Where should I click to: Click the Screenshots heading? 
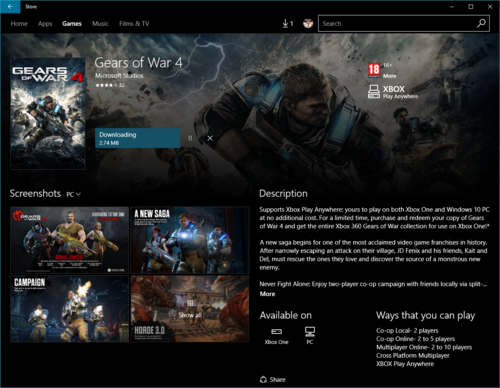pyautogui.click(x=35, y=194)
